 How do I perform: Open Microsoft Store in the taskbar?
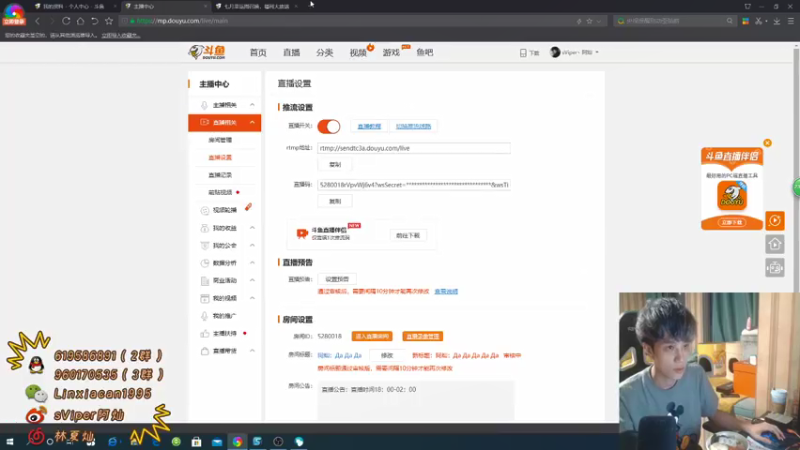196,441
